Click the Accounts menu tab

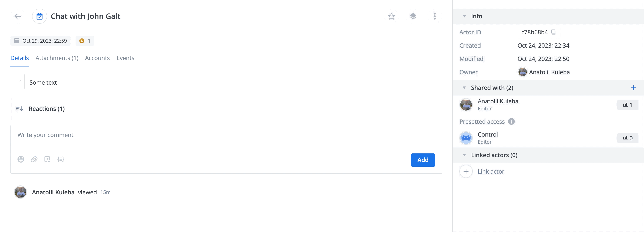(97, 57)
